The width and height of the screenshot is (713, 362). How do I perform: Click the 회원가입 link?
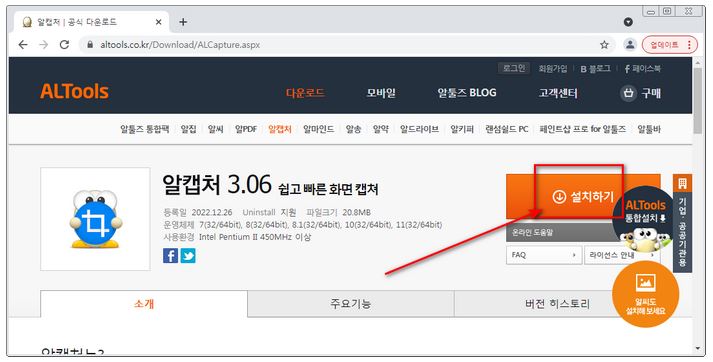click(x=553, y=69)
